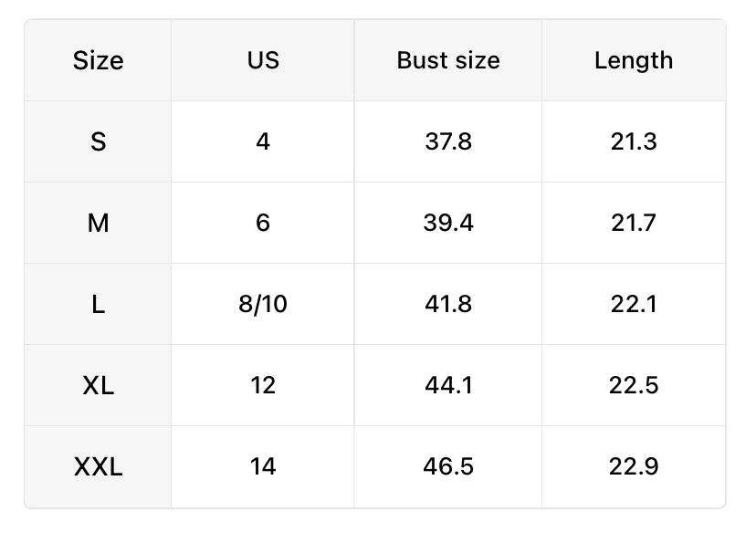Select the bust size 46.5 cell

coord(448,467)
